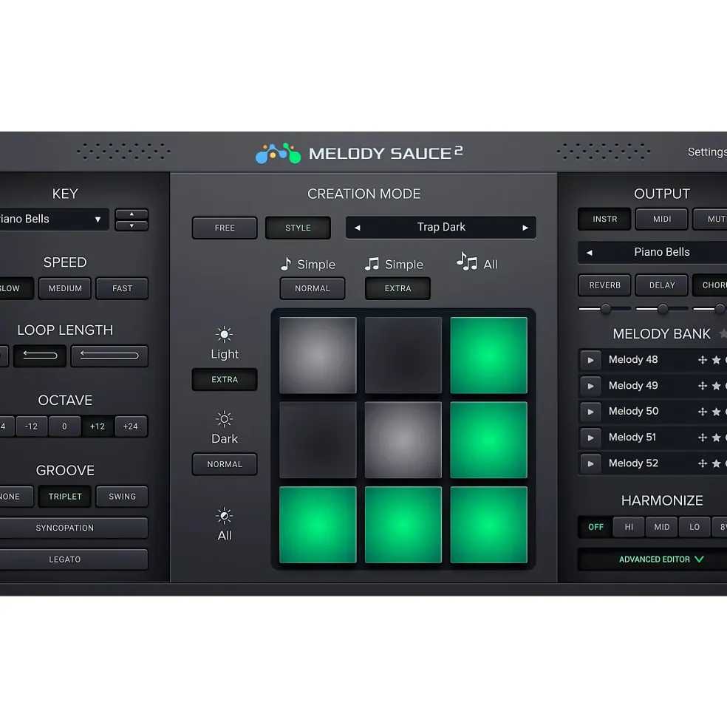The image size is (727, 728).
Task: Turn harmonize OFF
Action: (x=595, y=527)
